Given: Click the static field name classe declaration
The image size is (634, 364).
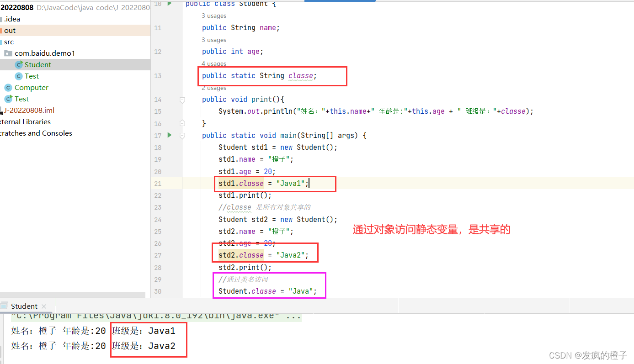Looking at the screenshot, I should coord(301,76).
